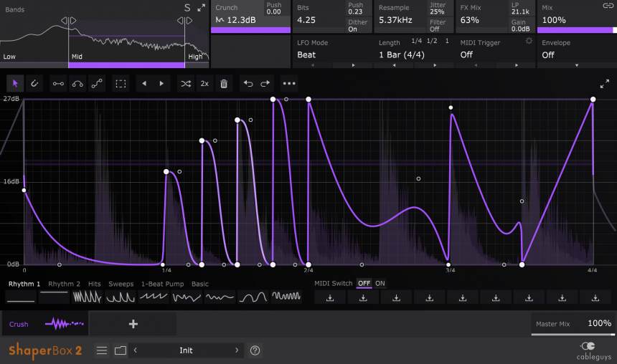Image resolution: width=617 pixels, height=364 pixels.
Task: Select the rectangular marquee selection tool
Action: [x=121, y=84]
